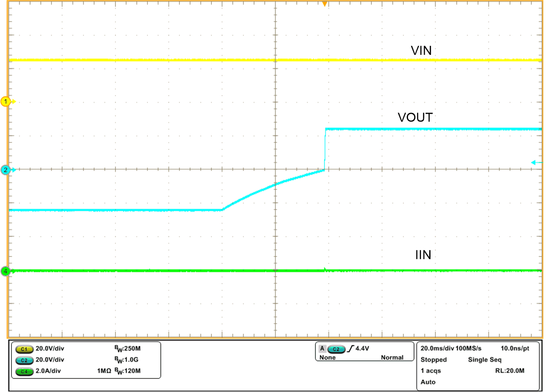Click the 20.0ms/div timebase readout

click(437, 348)
